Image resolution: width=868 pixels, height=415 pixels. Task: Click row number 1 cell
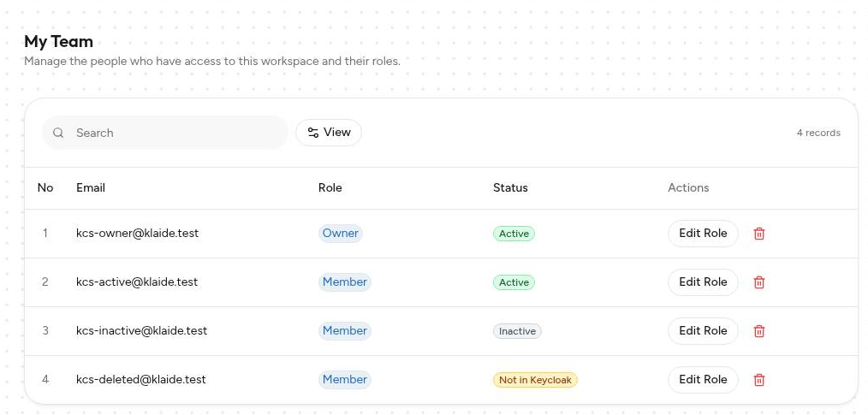click(45, 234)
